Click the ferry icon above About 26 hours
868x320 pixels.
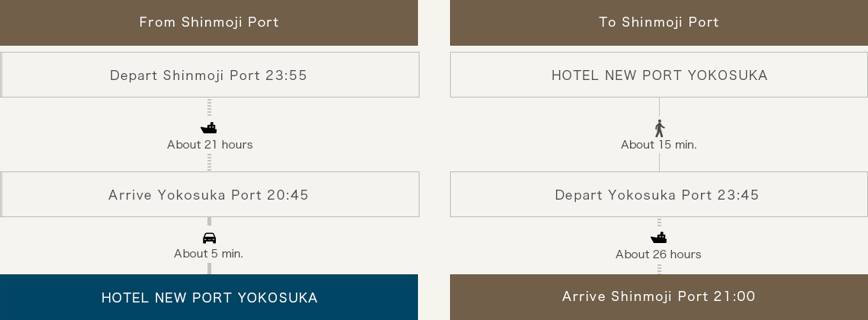659,238
